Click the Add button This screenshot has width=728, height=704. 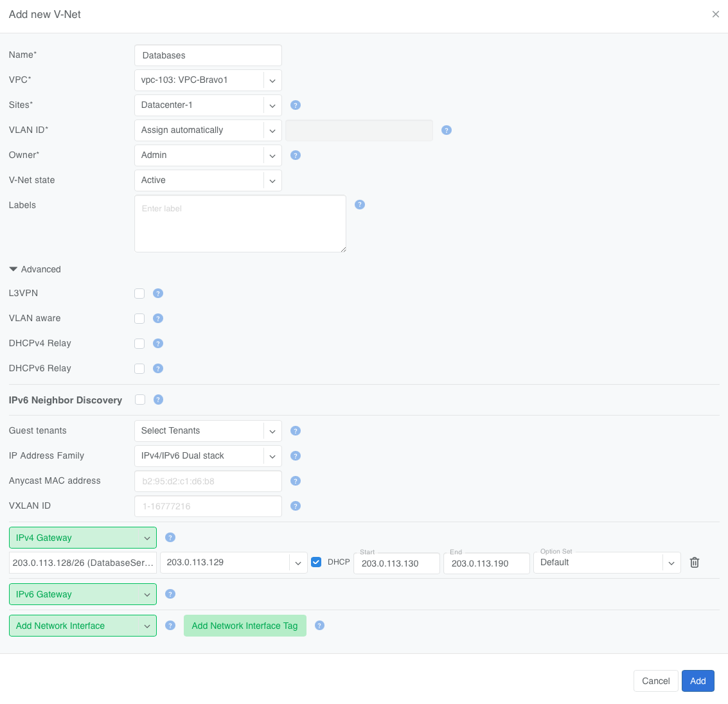[x=697, y=681]
